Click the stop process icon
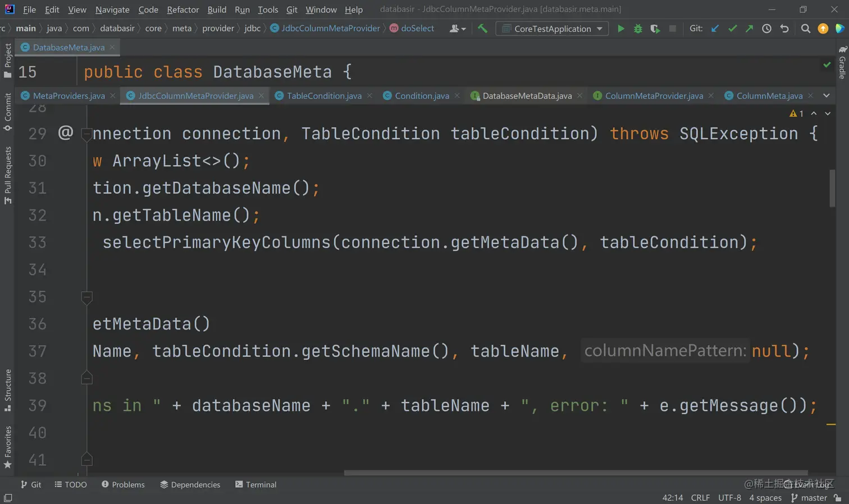 point(672,29)
